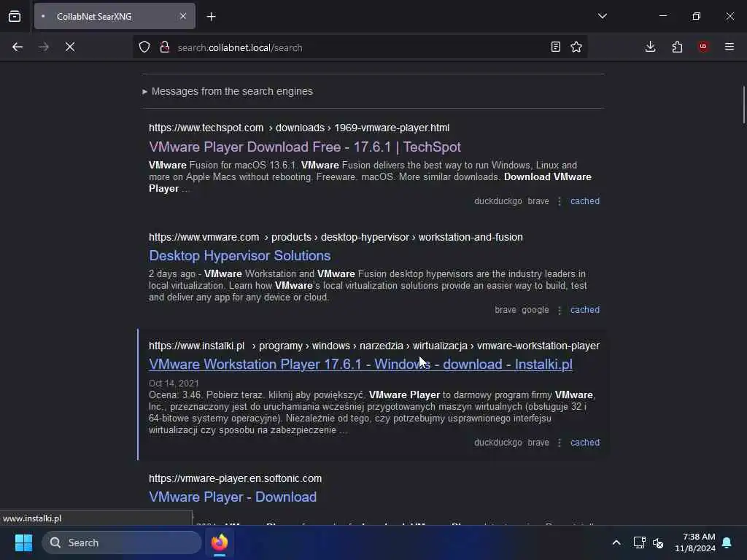This screenshot has height=560, width=747.
Task: Open options dots for Desktop Hypervisor result
Action: [560, 310]
